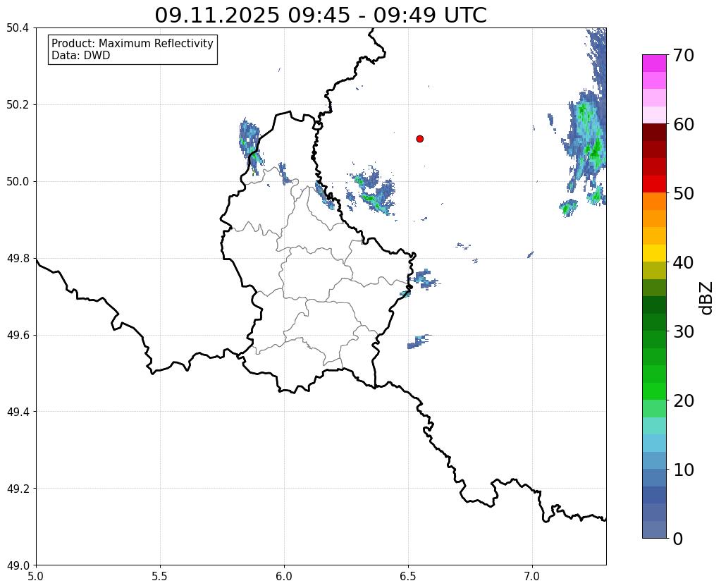Click the latitude axis label 50.4

pyautogui.click(x=18, y=28)
